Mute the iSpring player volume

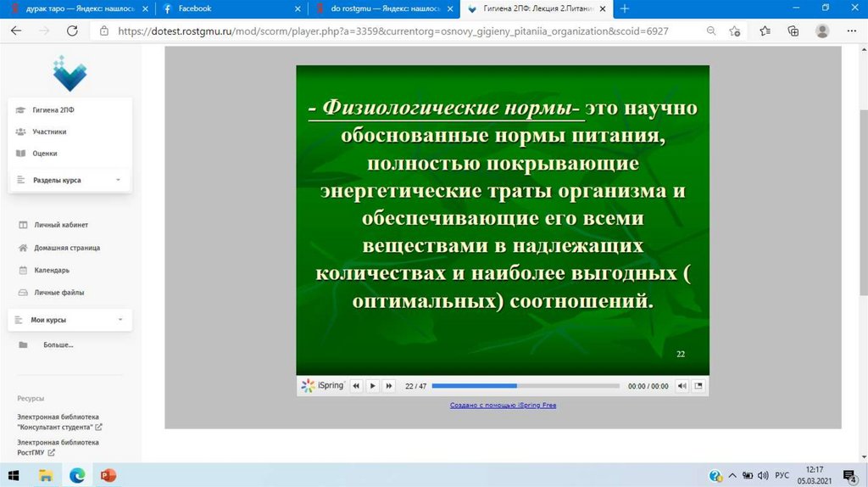point(682,385)
